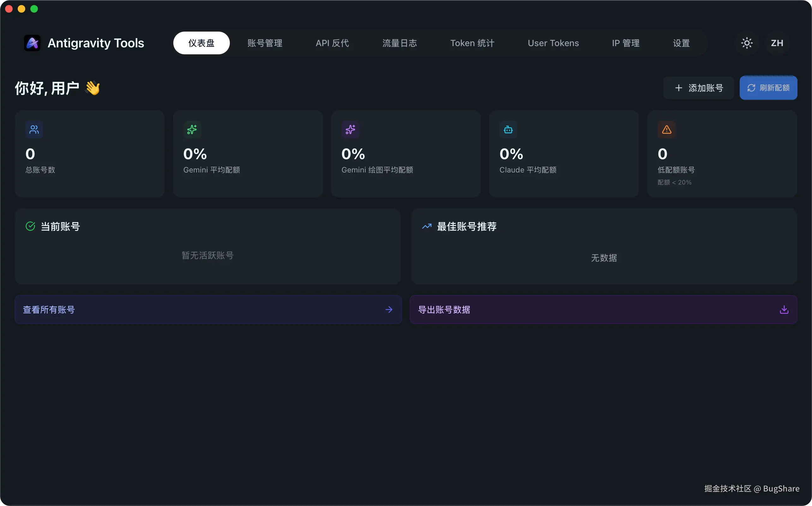Toggle light theme with the sun icon
812x506 pixels.
tap(746, 43)
